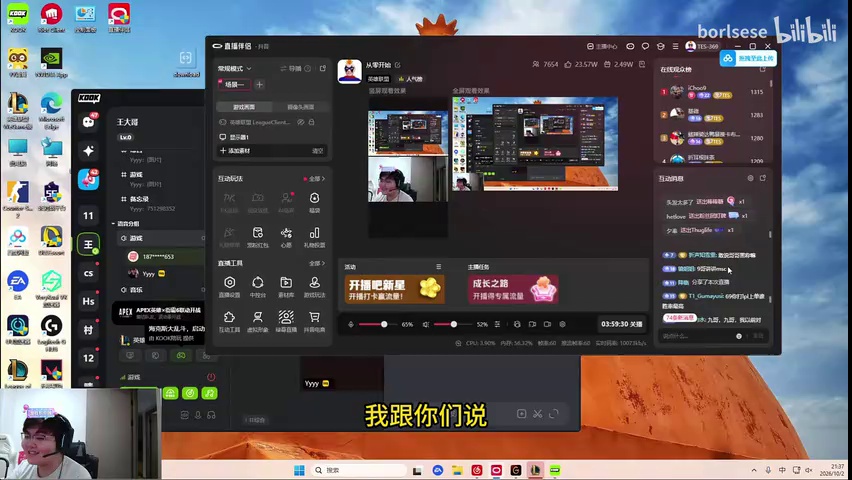852x480 pixels.
Task: Open 福袋 lucky bag feature
Action: (314, 202)
